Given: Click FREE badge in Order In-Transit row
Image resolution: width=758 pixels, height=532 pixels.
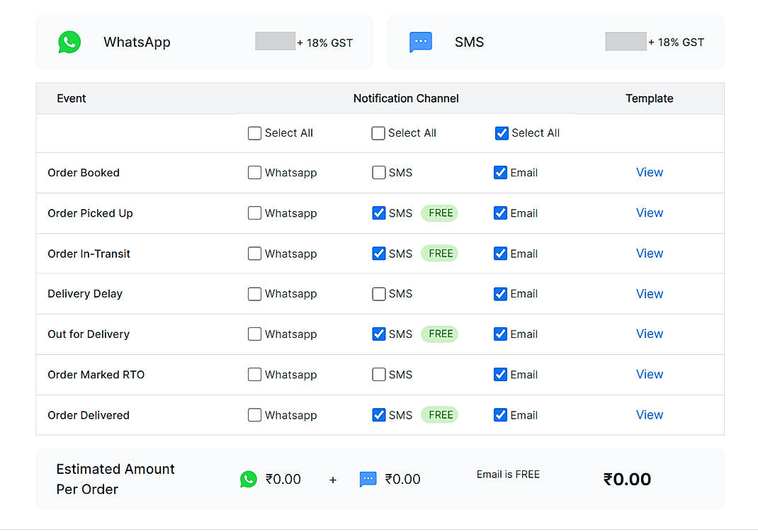Looking at the screenshot, I should (439, 254).
